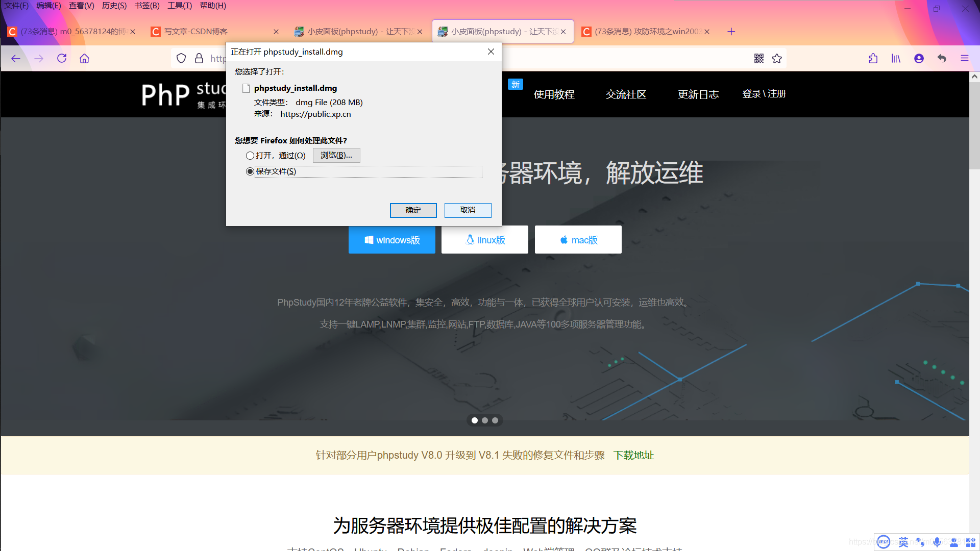The width and height of the screenshot is (980, 551).
Task: Click the phpstudy_install.dmg file name
Action: pos(296,88)
